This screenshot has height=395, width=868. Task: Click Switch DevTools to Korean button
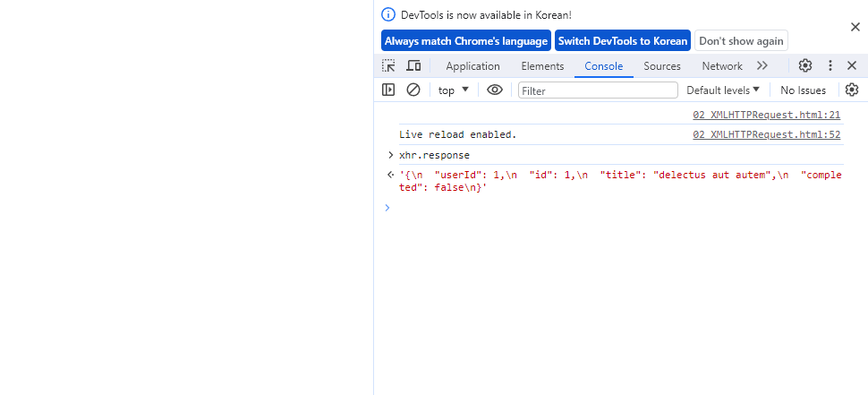click(623, 40)
